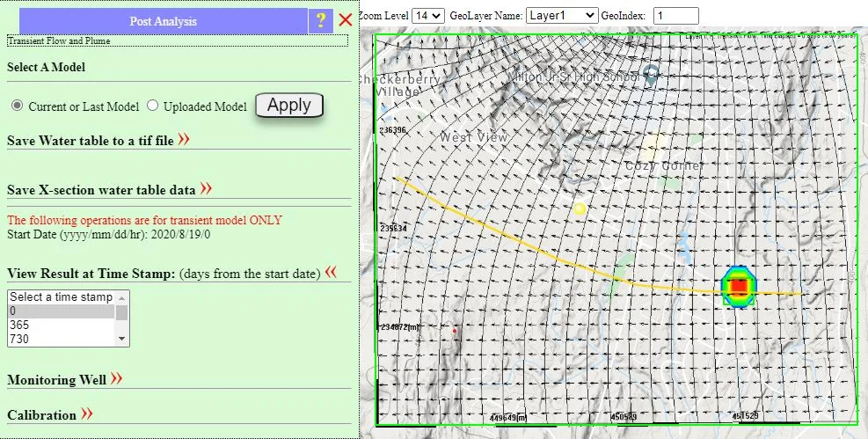868x439 pixels.
Task: Click the 235634 coordinate label on the map
Action: coord(394,228)
